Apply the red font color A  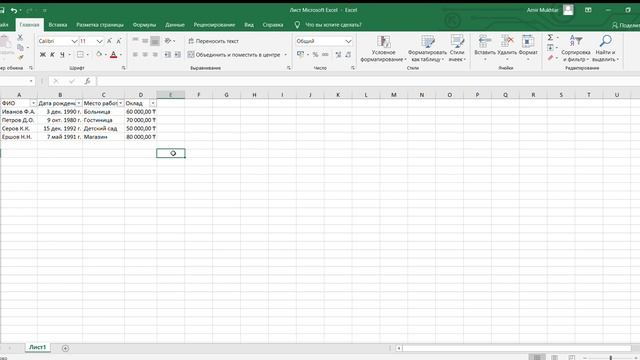113,54
